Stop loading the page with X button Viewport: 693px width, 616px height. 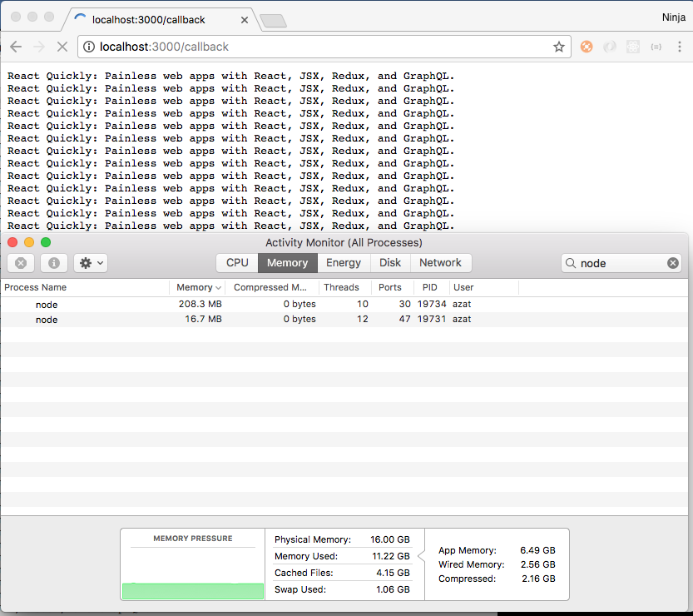62,47
